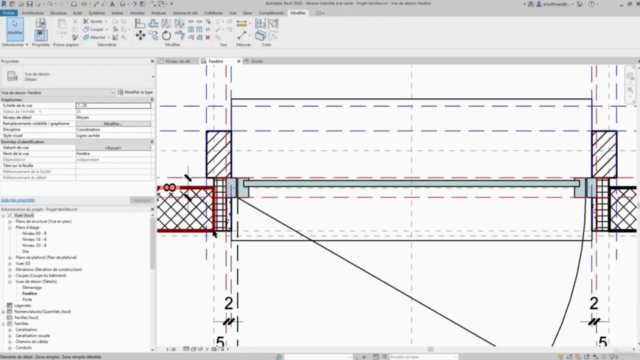This screenshot has width=640, height=360.
Task: Open the Fichier menu
Action: 9,13
